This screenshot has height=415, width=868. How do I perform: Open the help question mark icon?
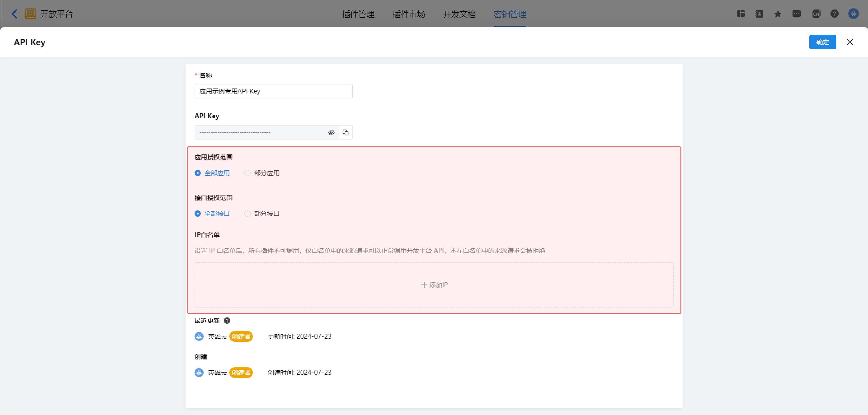pyautogui.click(x=834, y=14)
